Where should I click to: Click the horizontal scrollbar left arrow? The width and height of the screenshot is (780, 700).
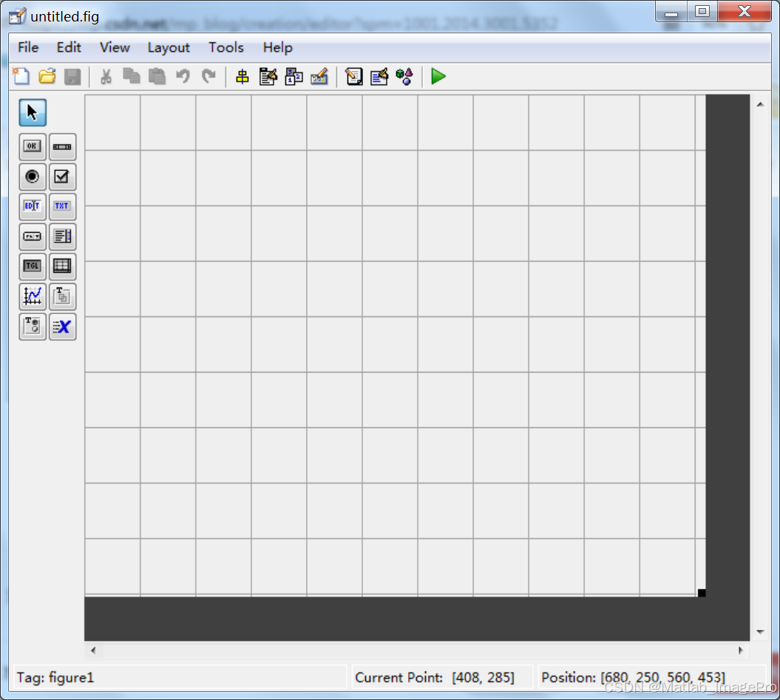[93, 650]
